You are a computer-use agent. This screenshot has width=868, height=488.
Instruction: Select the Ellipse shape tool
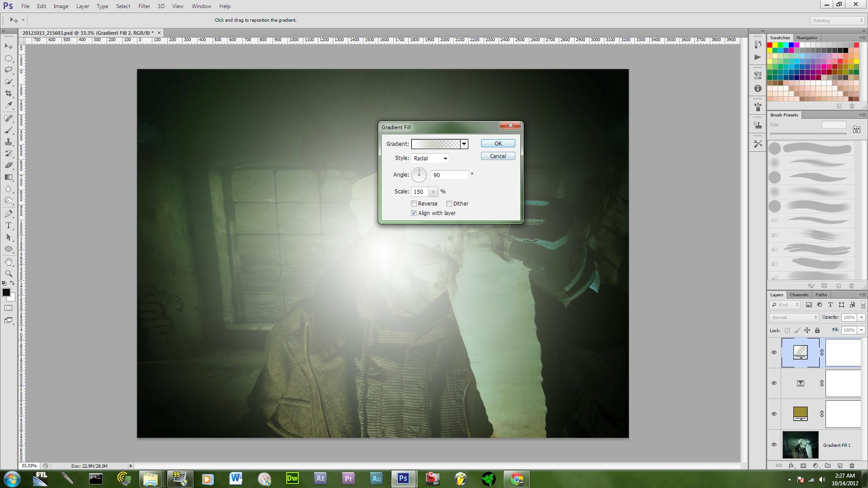9,249
